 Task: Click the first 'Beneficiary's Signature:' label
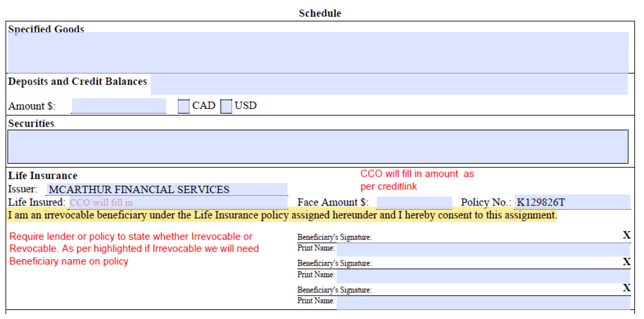point(334,237)
